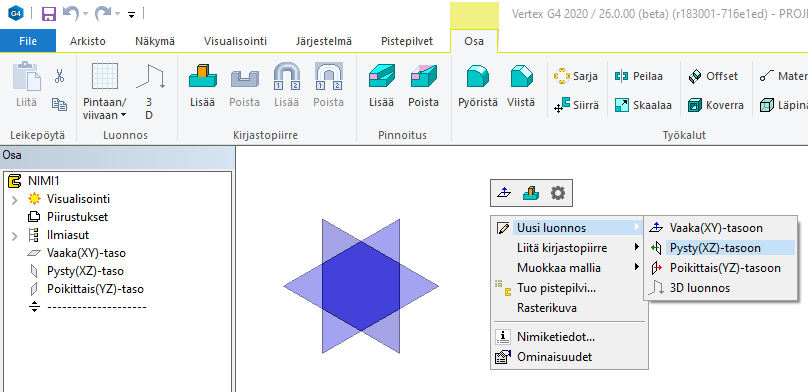Click the Pyöristä fillet tool icon
Viewport: 808px width, 392px height.
tap(478, 76)
